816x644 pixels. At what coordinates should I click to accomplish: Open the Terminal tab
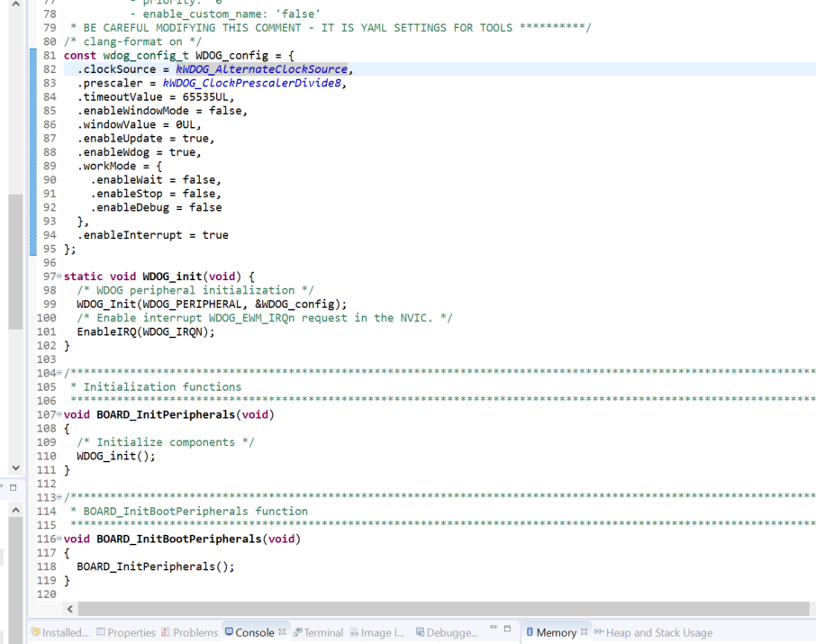click(318, 632)
